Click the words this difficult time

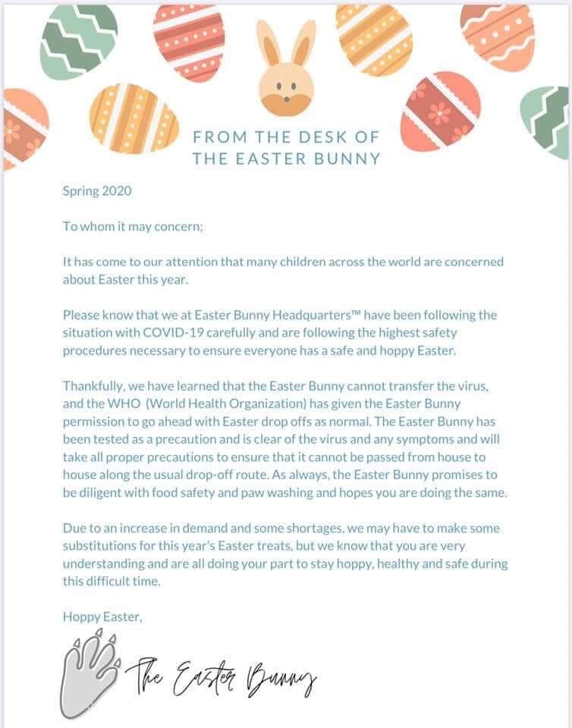pos(112,581)
